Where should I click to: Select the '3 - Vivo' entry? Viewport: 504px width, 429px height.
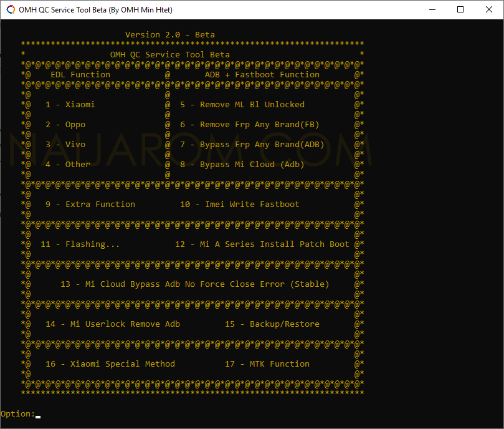[x=65, y=145]
